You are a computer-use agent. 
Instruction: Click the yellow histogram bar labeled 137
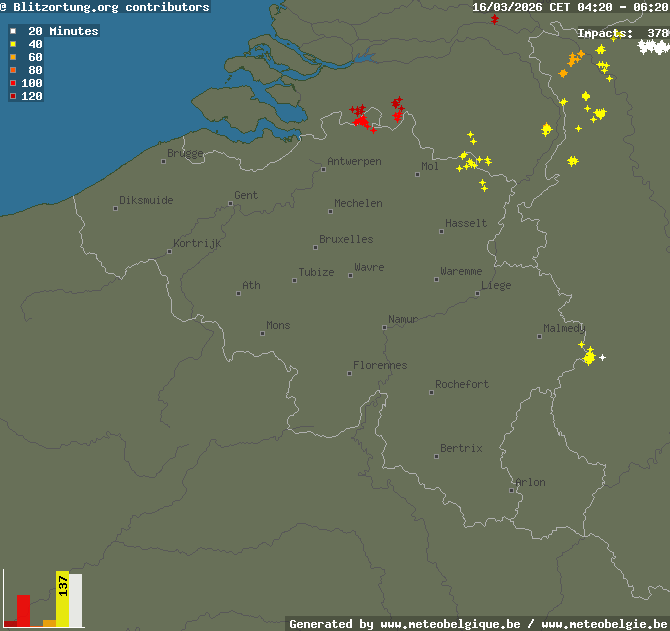point(62,599)
